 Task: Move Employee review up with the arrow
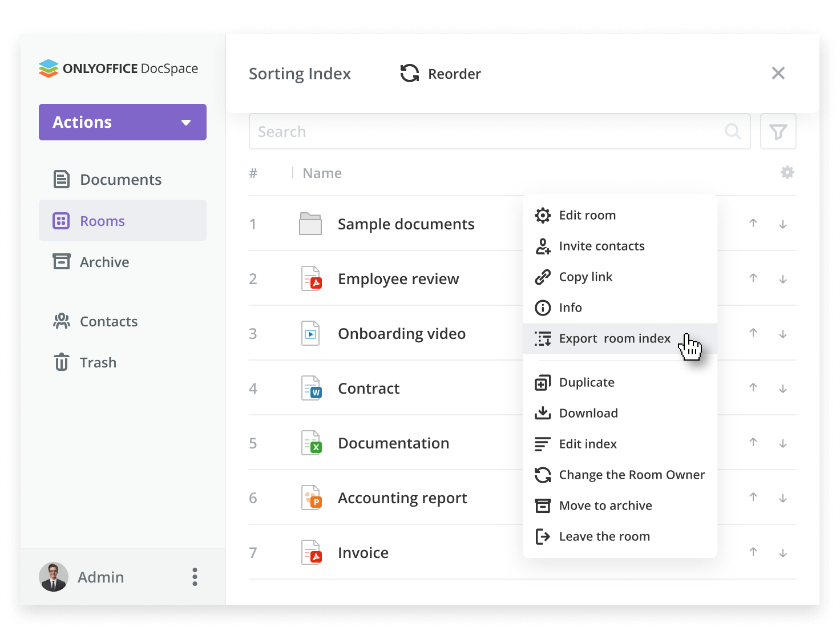point(753,278)
